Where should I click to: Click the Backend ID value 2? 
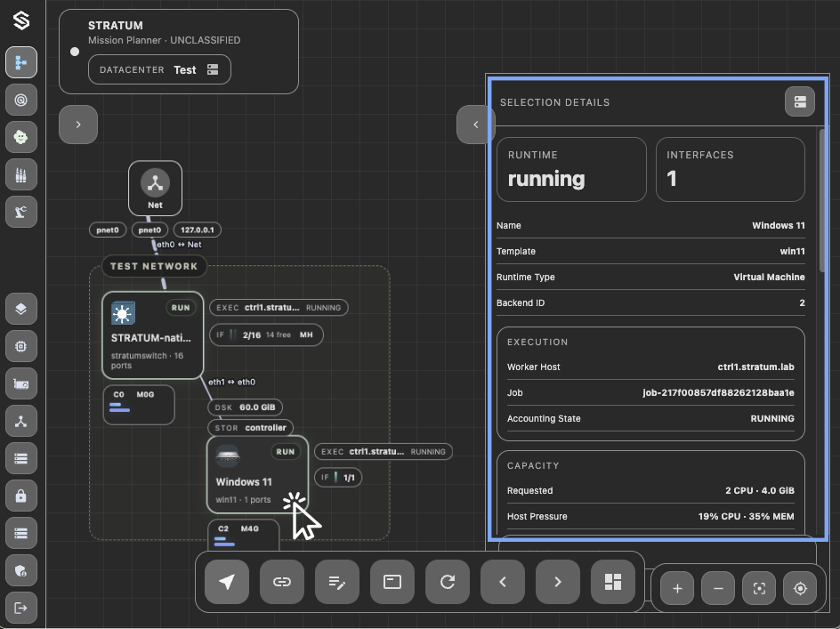tap(802, 302)
